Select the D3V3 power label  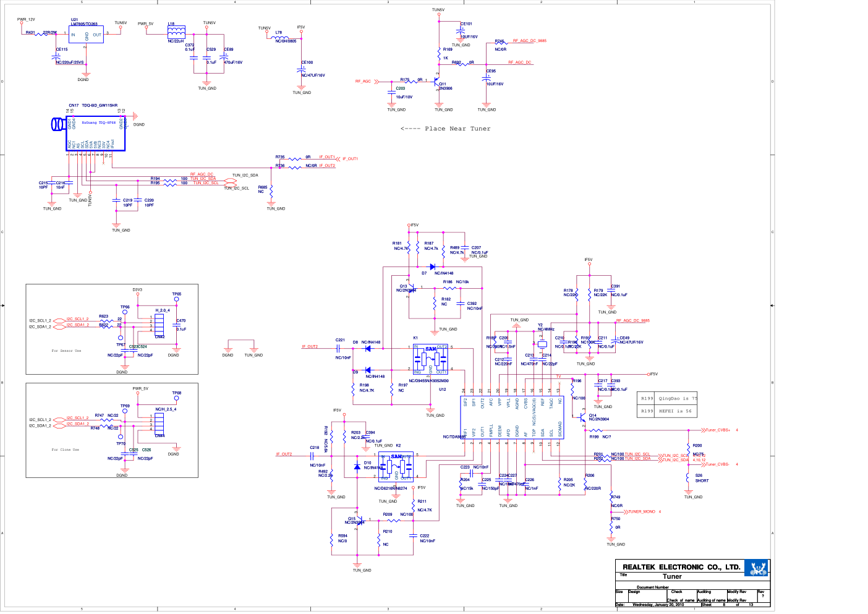click(137, 289)
